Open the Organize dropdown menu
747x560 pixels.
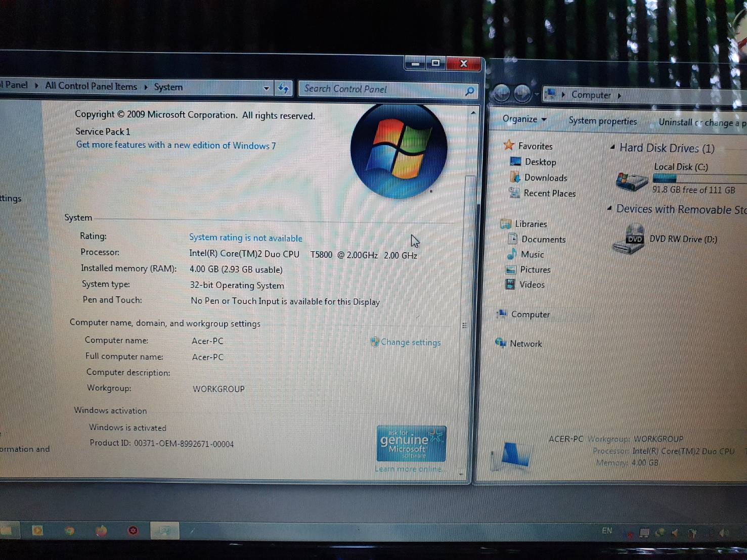tap(524, 119)
